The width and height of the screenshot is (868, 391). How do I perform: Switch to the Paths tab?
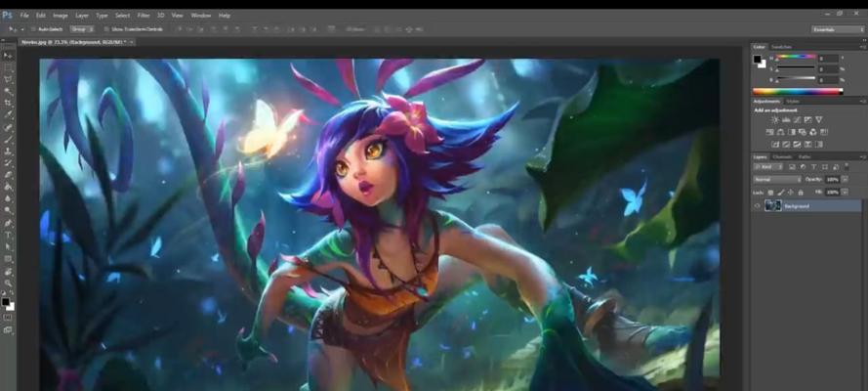(x=805, y=157)
